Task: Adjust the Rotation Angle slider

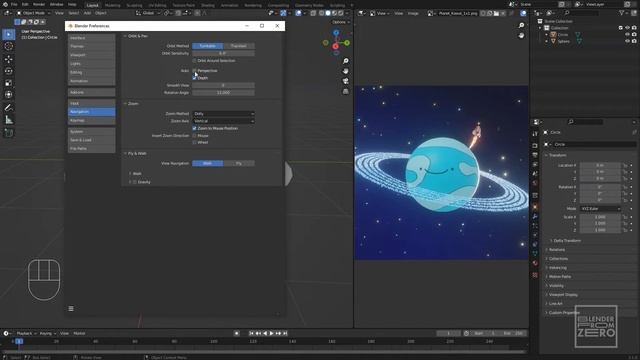Action: pyautogui.click(x=223, y=93)
